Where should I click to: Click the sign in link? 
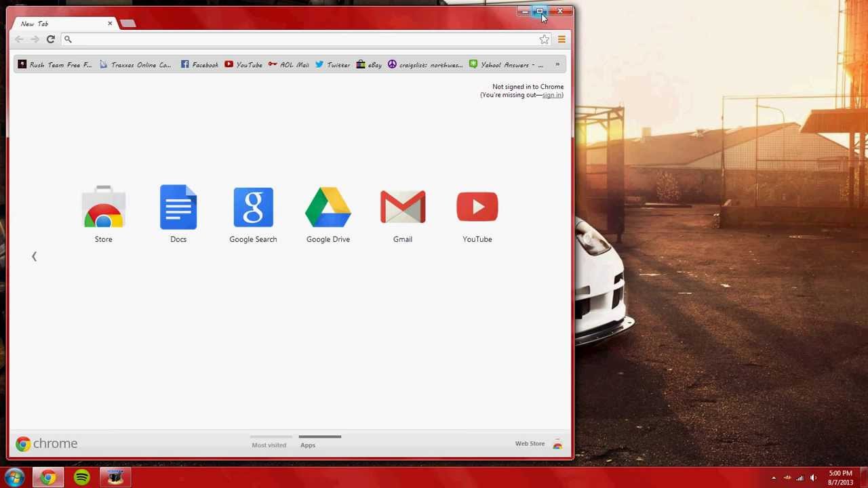(552, 95)
